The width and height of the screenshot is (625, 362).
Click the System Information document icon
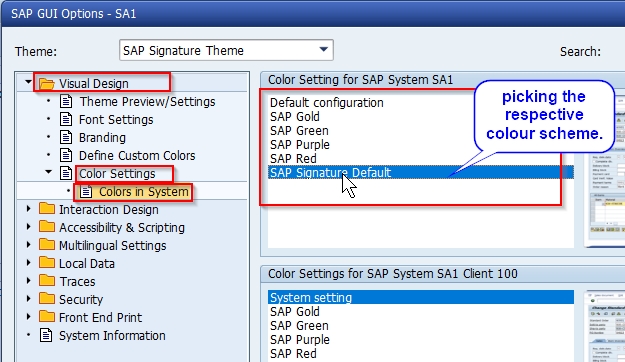tap(46, 335)
